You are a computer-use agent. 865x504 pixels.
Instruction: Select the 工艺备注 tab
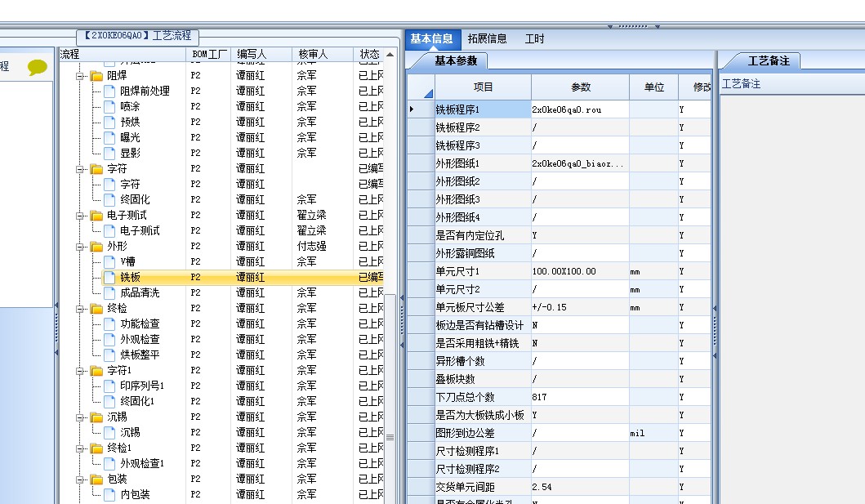coord(769,61)
